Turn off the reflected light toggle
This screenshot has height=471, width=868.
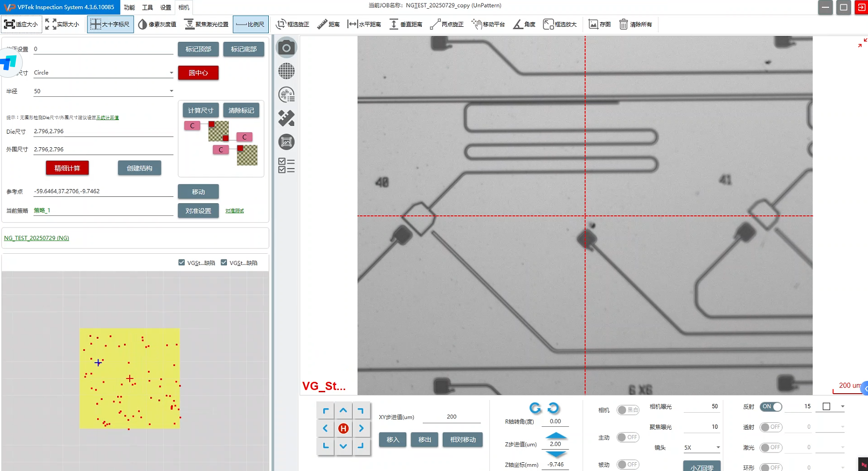pyautogui.click(x=771, y=407)
